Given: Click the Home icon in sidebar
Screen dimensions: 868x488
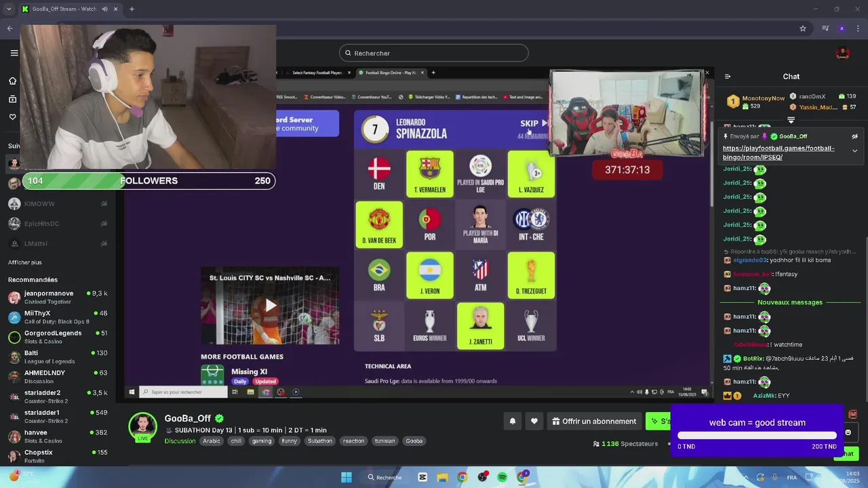Looking at the screenshot, I should [12, 81].
